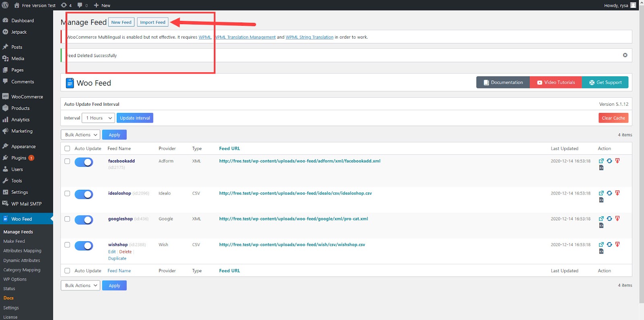This screenshot has width=644, height=320.
Task: Click Edit under wishshop feed
Action: [112, 252]
